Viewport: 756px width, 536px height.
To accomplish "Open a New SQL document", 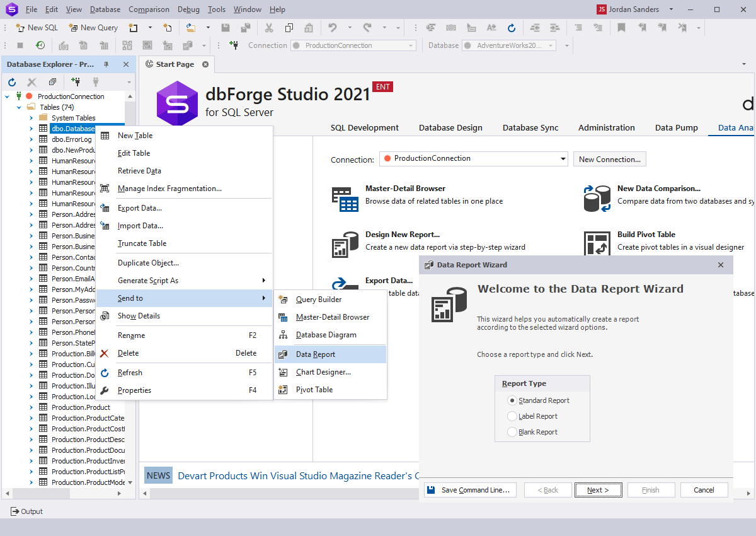I will tap(36, 27).
